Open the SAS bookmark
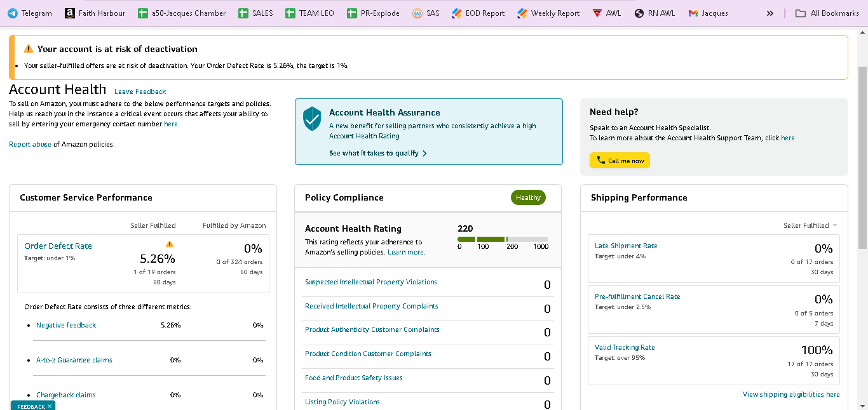Image resolution: width=868 pixels, height=410 pixels. tap(426, 13)
